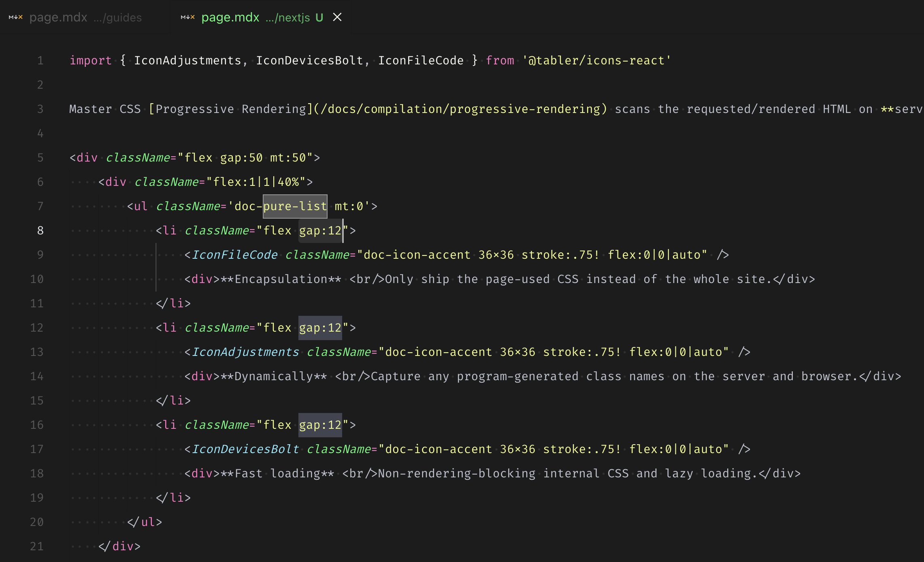Viewport: 924px width, 562px height.
Task: Click the className attribute on line 5
Action: click(138, 157)
